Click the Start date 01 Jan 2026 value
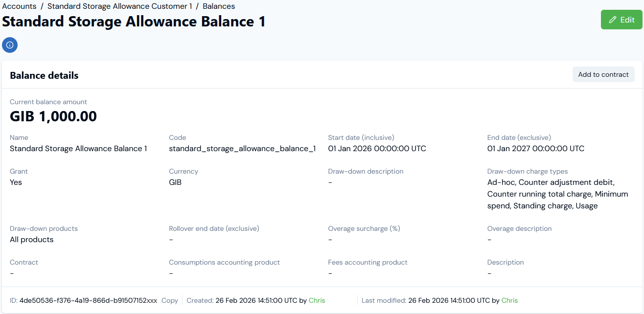Viewport: 644px width, 314px height. (377, 148)
